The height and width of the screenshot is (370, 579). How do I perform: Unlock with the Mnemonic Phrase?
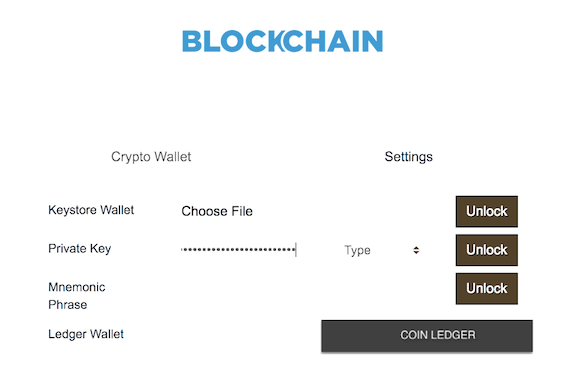(x=487, y=288)
